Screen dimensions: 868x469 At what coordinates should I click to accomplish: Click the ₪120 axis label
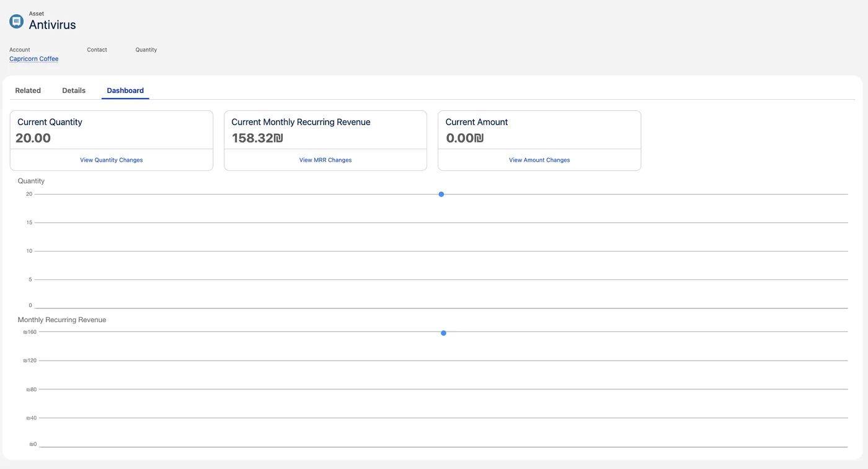pyautogui.click(x=30, y=361)
